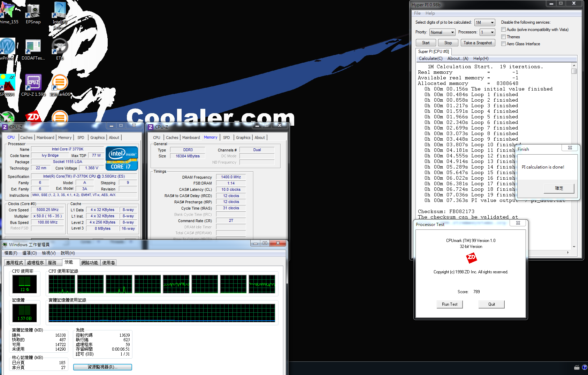588x375 pixels.
Task: Click the Intel Core i7 logo in CPU-Z
Action: [x=122, y=158]
